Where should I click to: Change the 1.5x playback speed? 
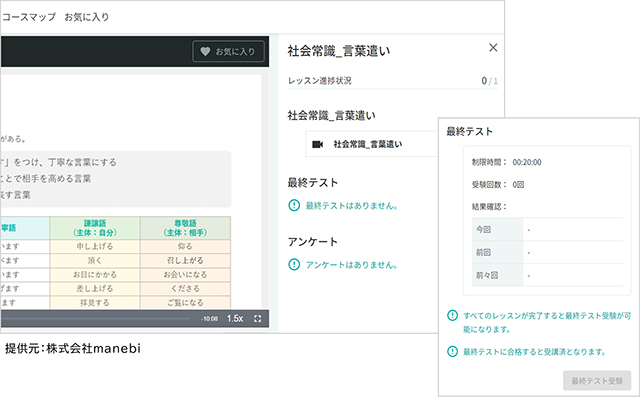[x=235, y=319]
